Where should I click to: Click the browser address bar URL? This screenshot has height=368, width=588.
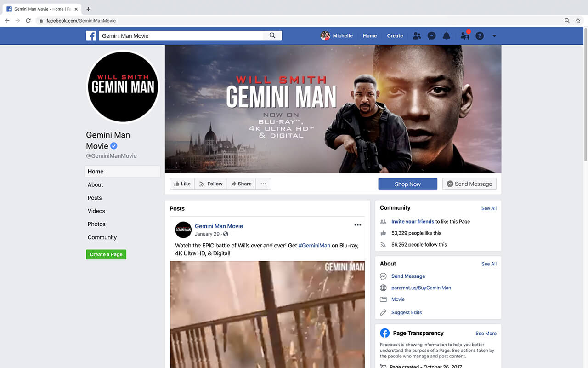point(81,21)
